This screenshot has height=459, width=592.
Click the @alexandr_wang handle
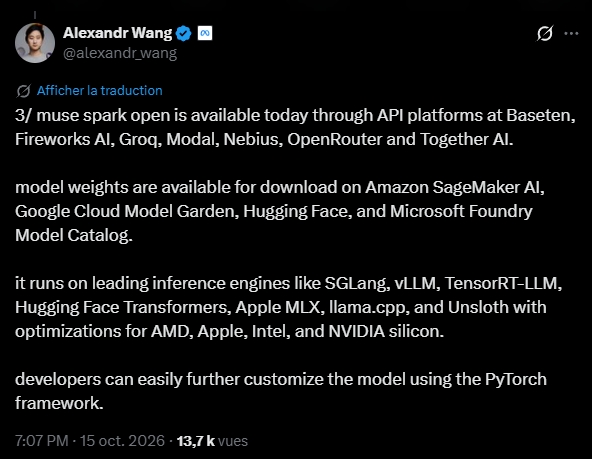coord(120,53)
